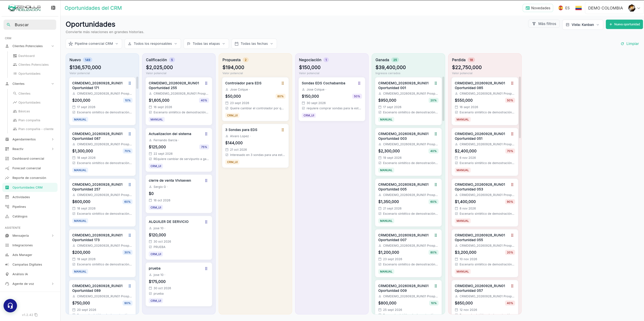
Task: Open Pipelines in sidebar
Action: tap(30, 207)
